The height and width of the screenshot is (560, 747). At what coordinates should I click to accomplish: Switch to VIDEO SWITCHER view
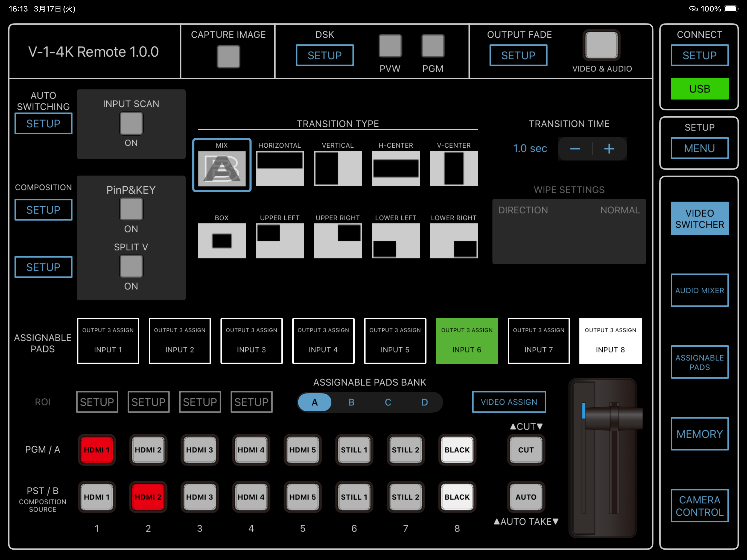699,218
